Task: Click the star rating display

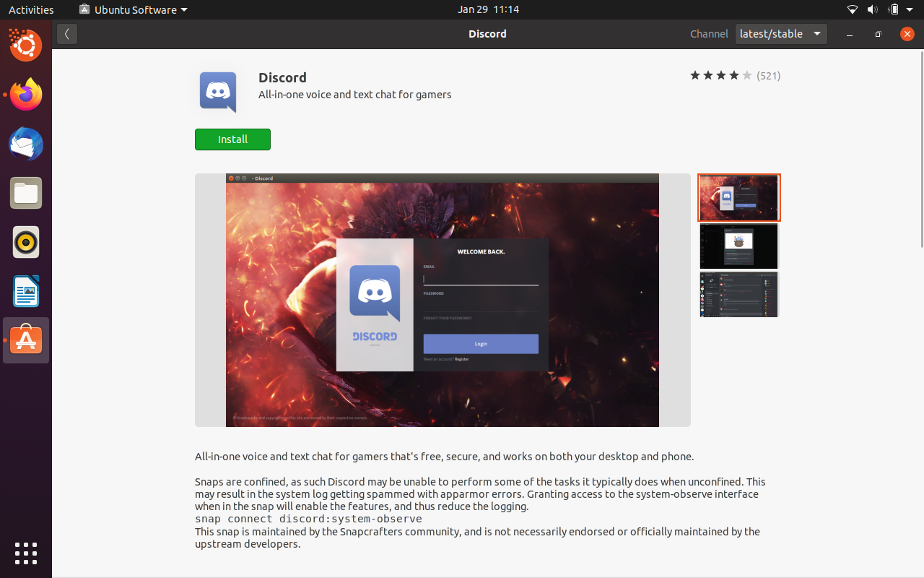Action: point(720,74)
